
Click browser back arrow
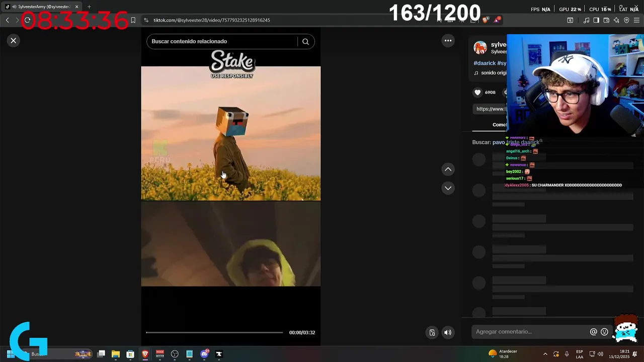(7, 20)
